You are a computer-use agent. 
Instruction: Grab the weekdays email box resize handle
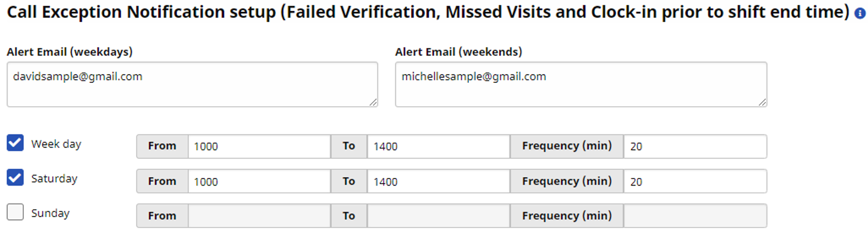(x=373, y=102)
